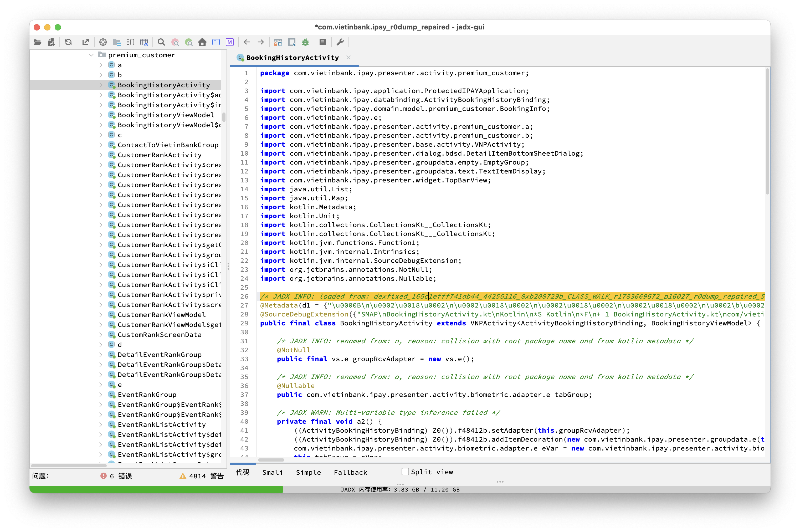This screenshot has height=532, width=800.
Task: Click the preview tab list icon
Action: pyautogui.click(x=130, y=42)
